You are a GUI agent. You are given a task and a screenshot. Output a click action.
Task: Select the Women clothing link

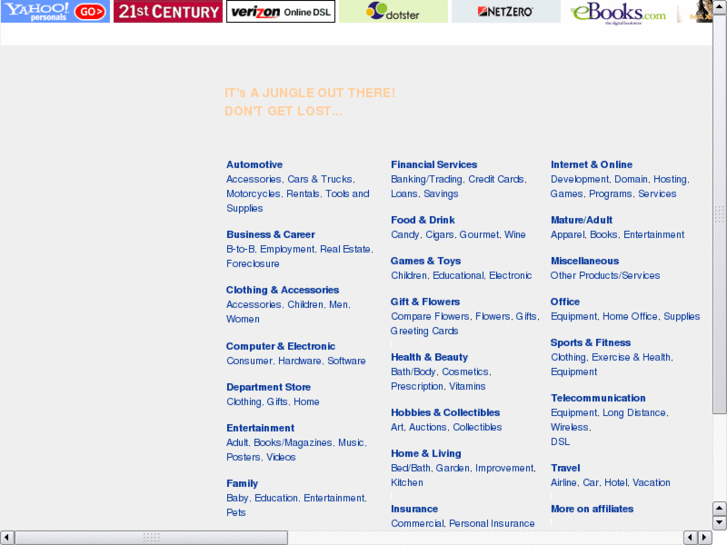[x=242, y=319]
